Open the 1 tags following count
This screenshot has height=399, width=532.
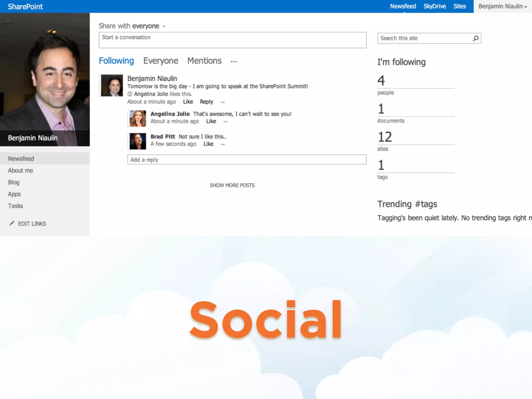381,165
